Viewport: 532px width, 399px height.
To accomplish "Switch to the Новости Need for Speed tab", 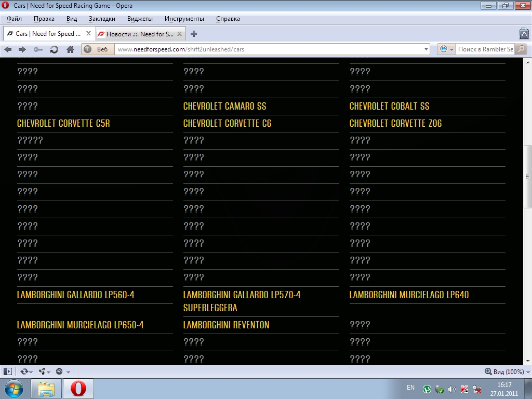I will click(x=139, y=34).
